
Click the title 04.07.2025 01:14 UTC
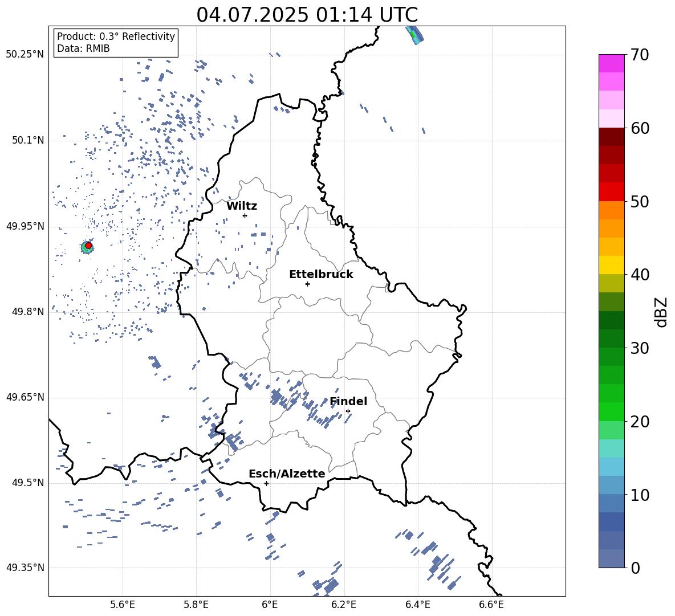307,15
